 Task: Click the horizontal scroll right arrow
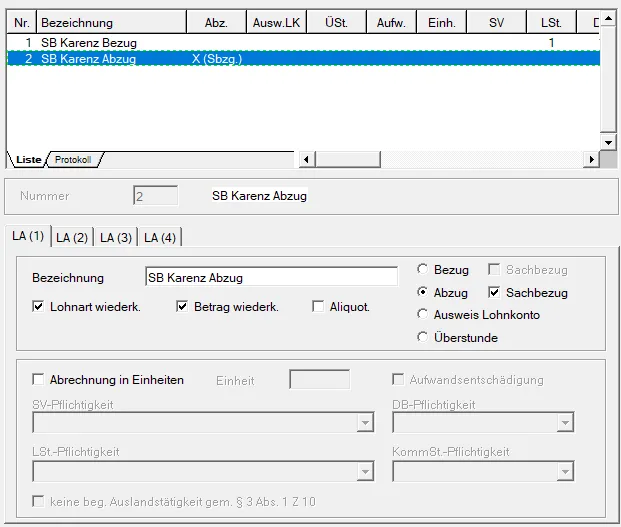point(591,160)
